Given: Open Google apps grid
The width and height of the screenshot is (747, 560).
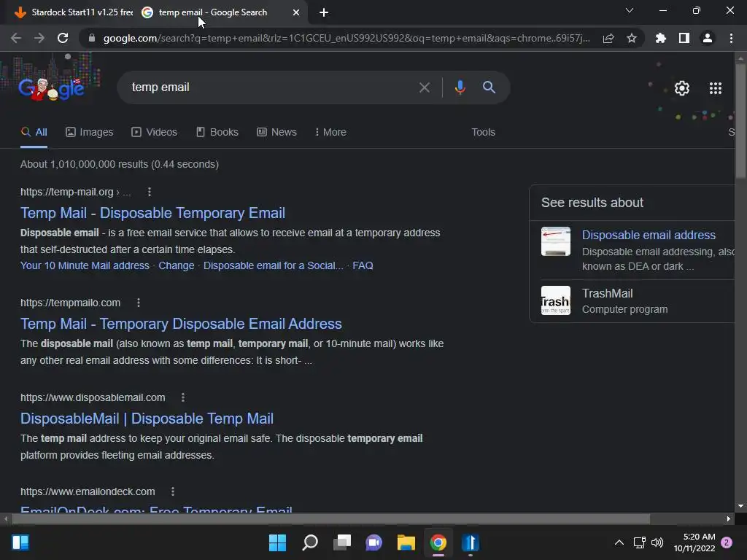Looking at the screenshot, I should point(715,88).
